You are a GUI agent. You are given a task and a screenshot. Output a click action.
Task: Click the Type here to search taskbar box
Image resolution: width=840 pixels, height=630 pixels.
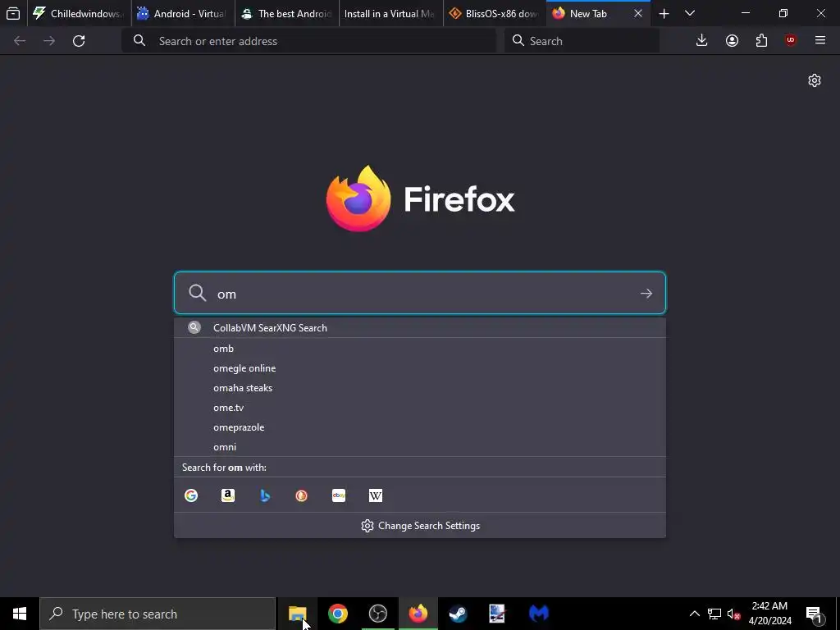pos(157,614)
